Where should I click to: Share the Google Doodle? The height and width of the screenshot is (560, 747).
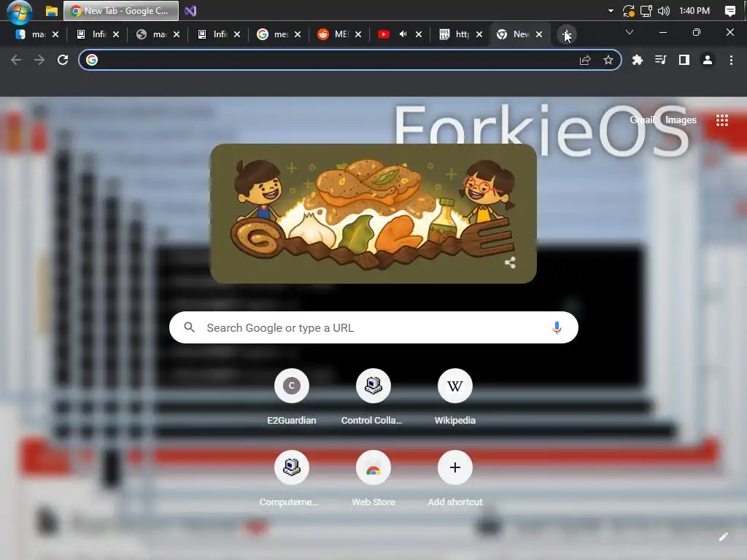(x=510, y=262)
